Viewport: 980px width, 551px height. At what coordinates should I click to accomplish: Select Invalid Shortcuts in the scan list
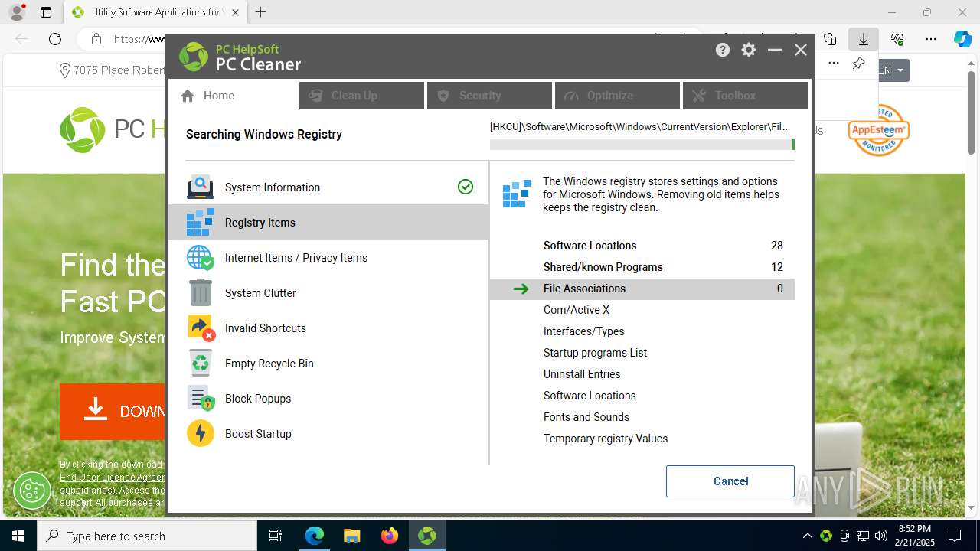pyautogui.click(x=328, y=328)
